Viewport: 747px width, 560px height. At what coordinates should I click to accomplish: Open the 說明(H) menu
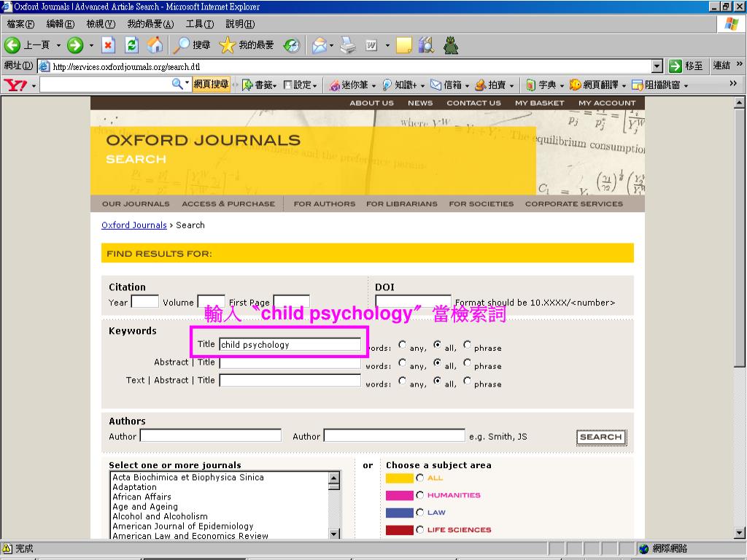pyautogui.click(x=240, y=24)
